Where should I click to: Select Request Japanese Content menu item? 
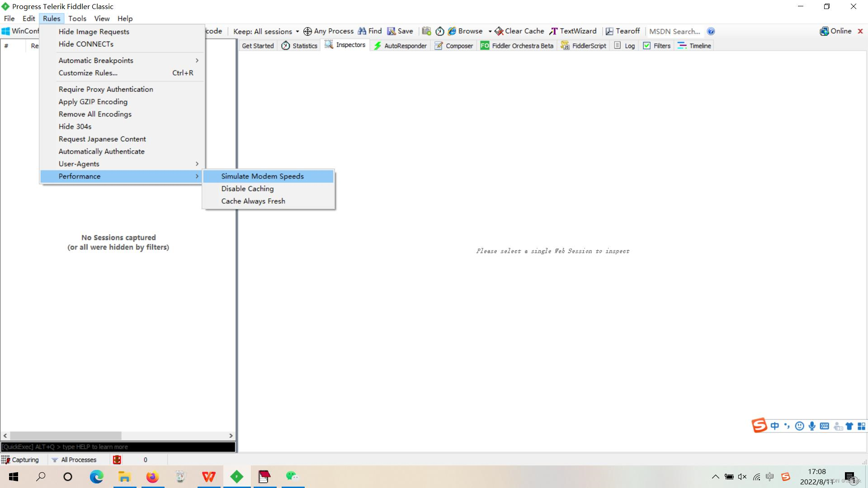tap(123, 139)
